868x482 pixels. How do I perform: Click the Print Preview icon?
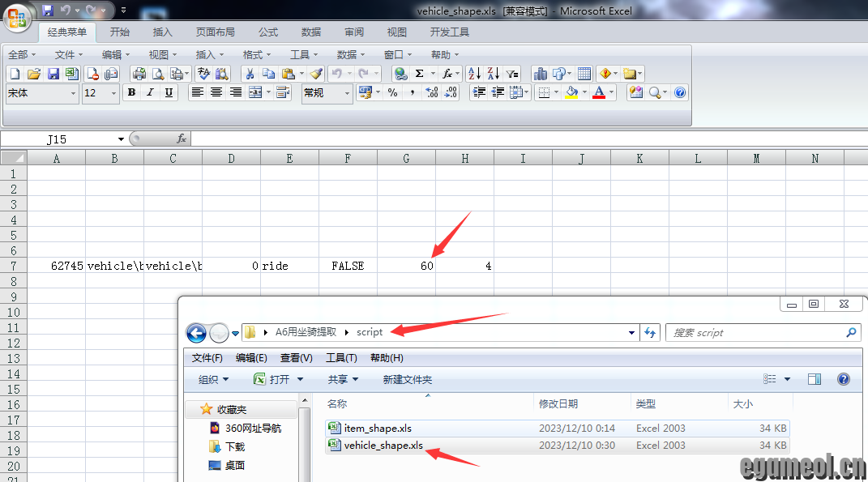[156, 73]
